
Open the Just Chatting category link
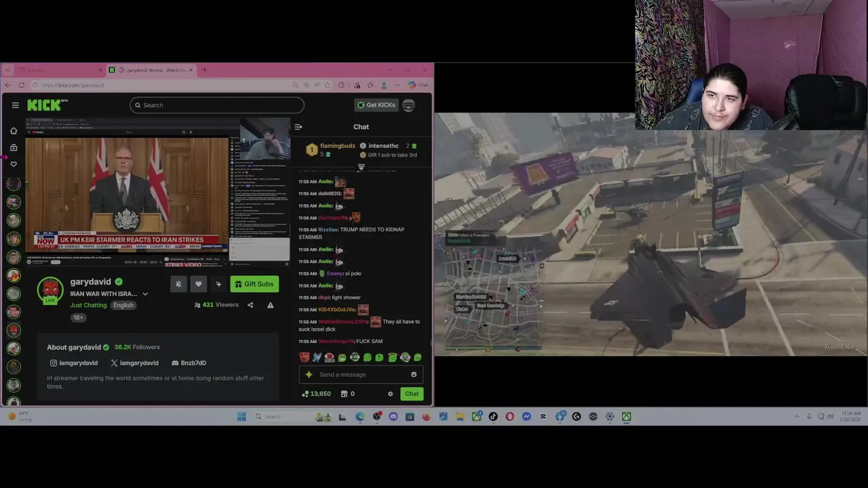click(88, 305)
